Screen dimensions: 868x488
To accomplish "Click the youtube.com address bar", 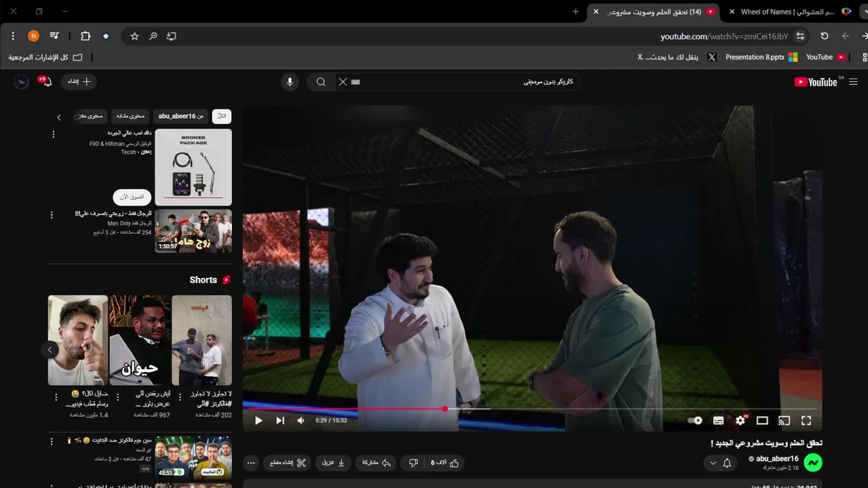I will 724,36.
